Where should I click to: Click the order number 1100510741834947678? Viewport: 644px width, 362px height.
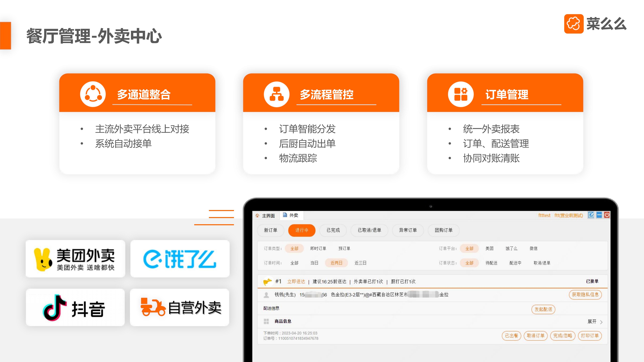[x=298, y=338]
